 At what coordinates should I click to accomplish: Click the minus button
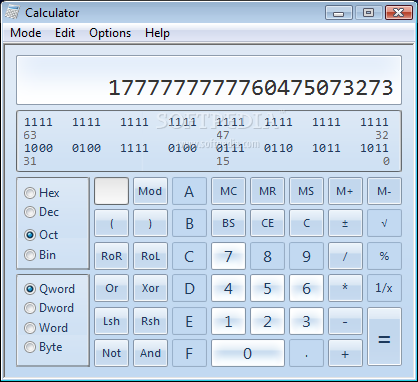coord(345,321)
